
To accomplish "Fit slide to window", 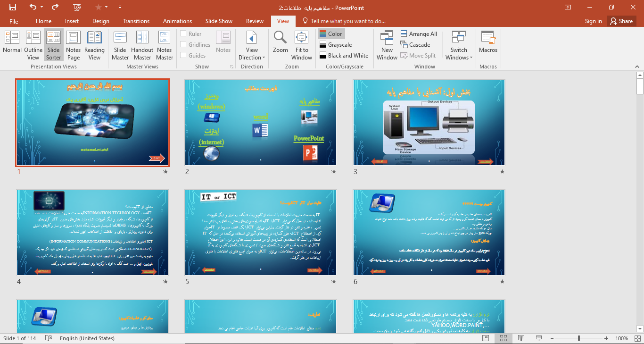I will [302, 45].
